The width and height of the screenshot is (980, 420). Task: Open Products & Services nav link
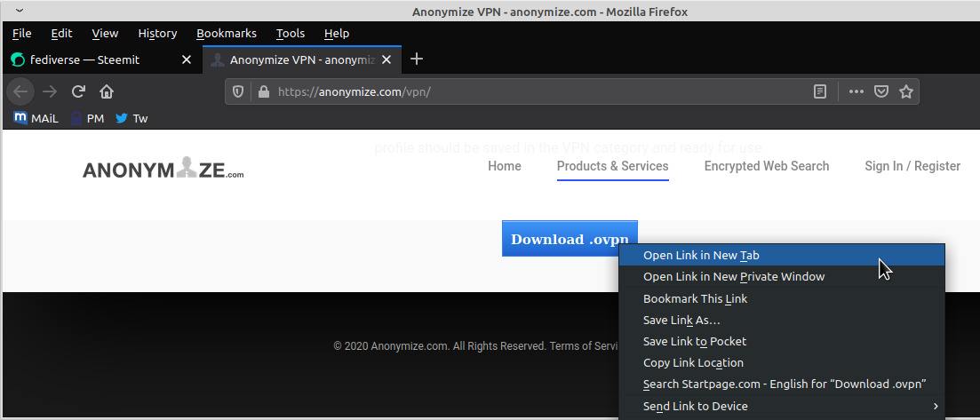612,166
